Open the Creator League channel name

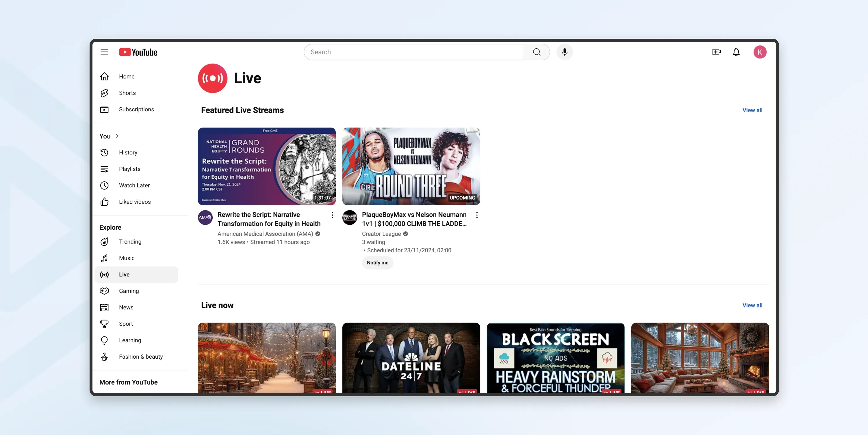tap(381, 234)
